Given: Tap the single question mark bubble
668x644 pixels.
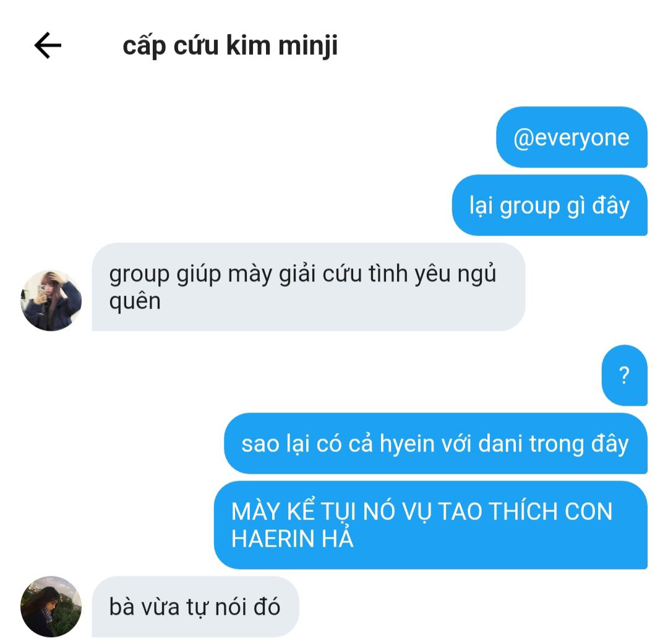Looking at the screenshot, I should (x=625, y=376).
